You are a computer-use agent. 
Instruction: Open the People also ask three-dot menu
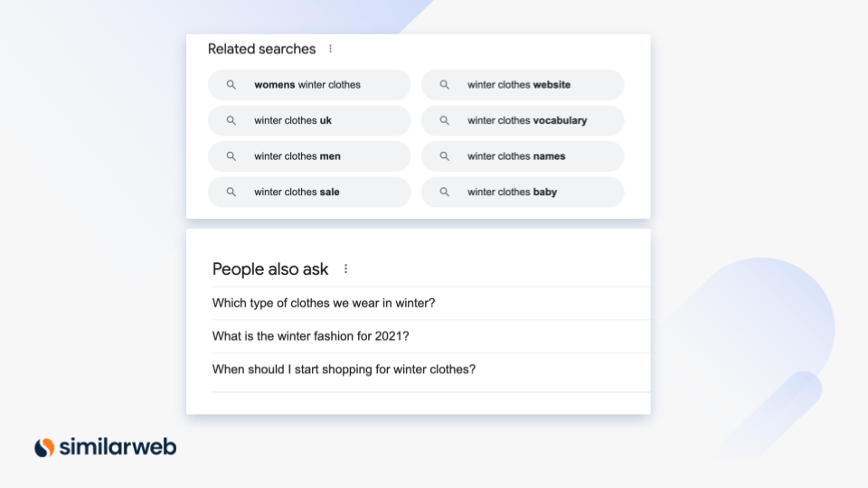pos(345,269)
